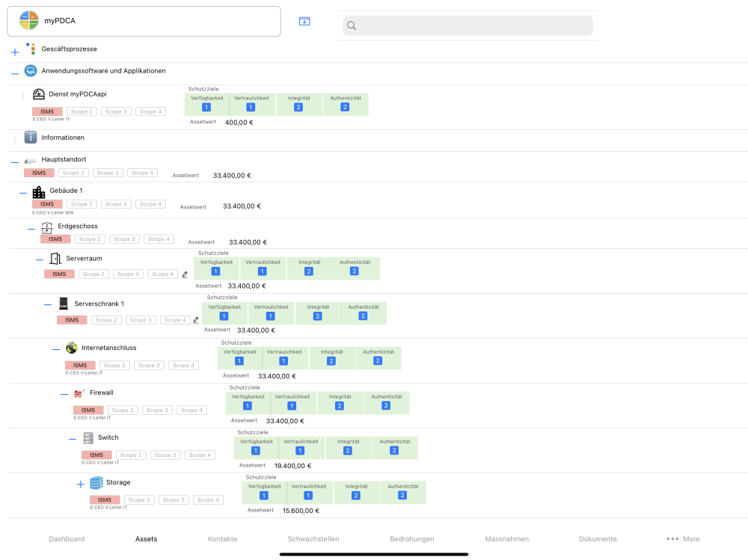
Task: Click Assetwert 19.400,00 € of Switch
Action: pos(293,466)
